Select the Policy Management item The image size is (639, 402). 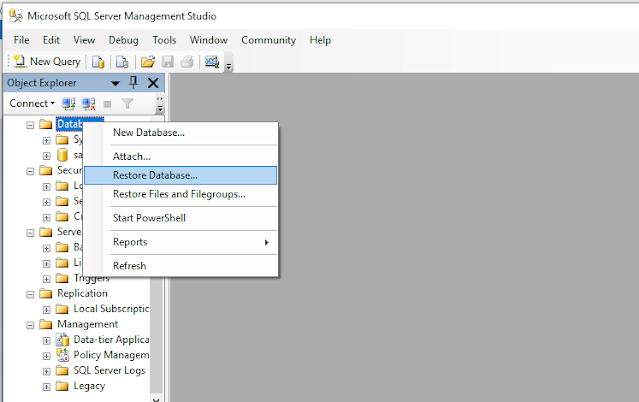(111, 355)
